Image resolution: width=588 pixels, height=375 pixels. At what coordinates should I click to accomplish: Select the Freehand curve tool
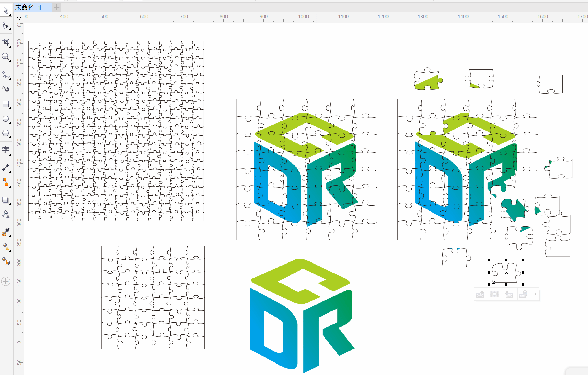pyautogui.click(x=6, y=75)
